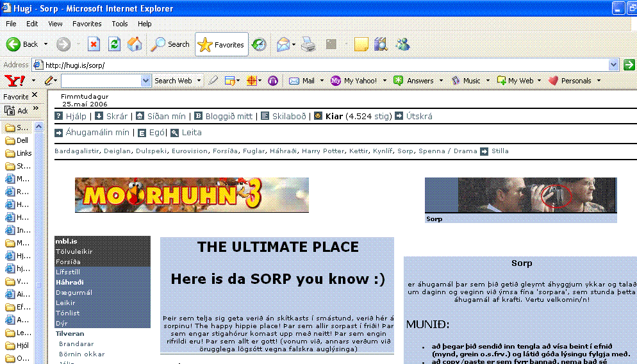Expand the Back button history dropdown
Image resolution: width=637 pixels, height=364 pixels.
tap(45, 44)
